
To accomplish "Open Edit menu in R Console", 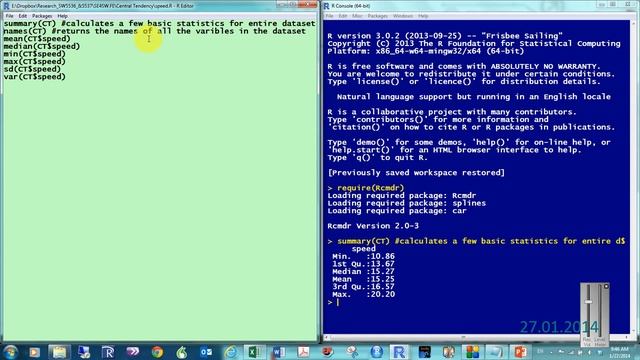I will tap(343, 16).
